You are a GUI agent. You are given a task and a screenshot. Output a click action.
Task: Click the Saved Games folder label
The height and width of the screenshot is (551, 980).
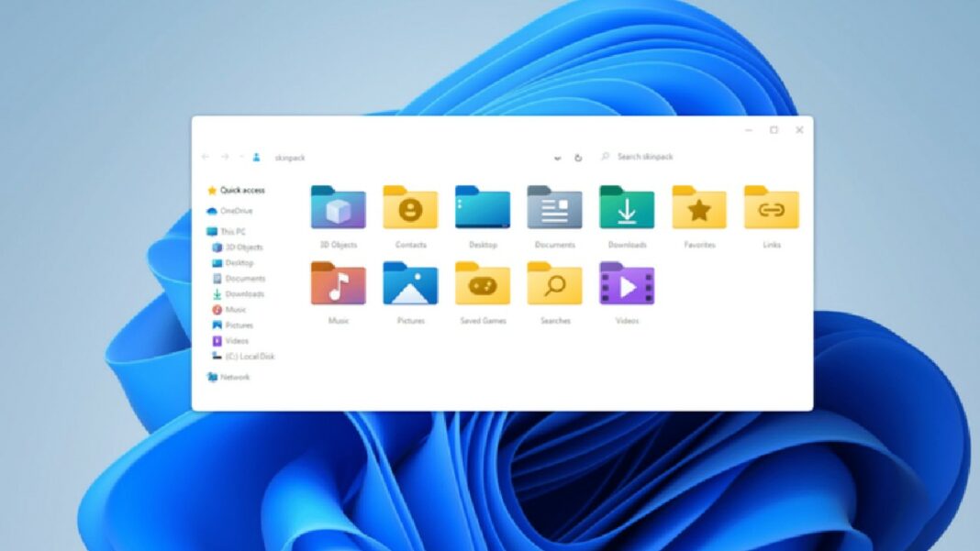pyautogui.click(x=484, y=321)
